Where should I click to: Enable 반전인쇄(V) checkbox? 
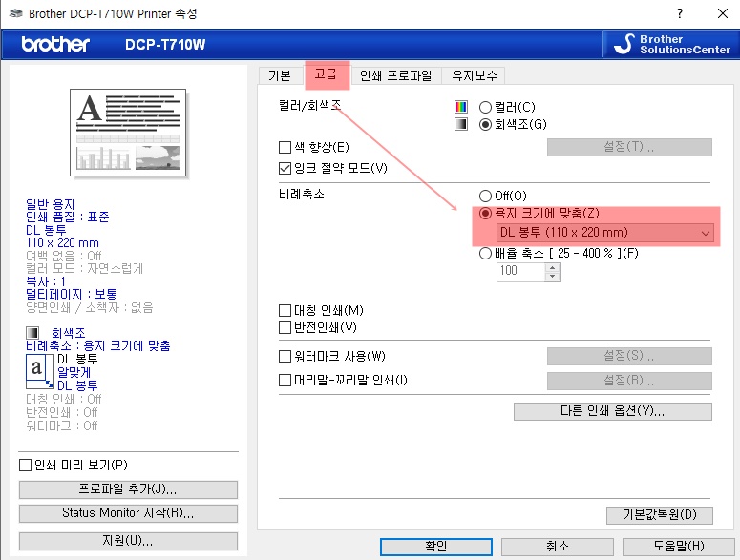click(x=285, y=327)
